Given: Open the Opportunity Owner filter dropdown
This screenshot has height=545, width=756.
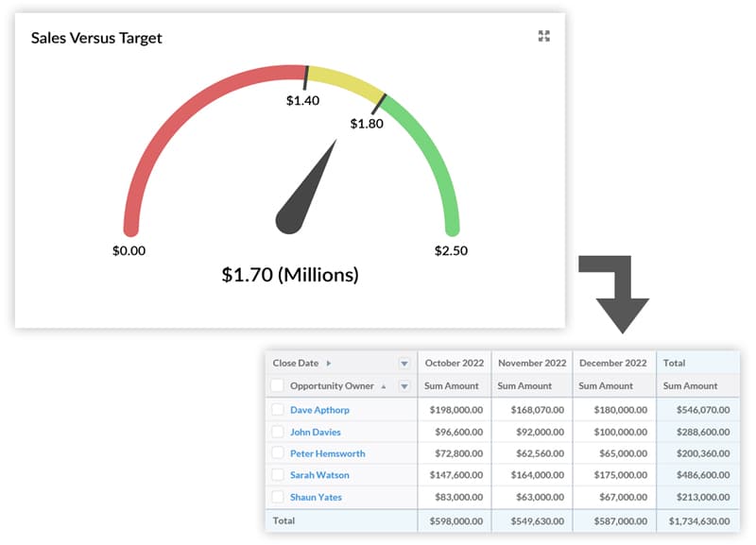Looking at the screenshot, I should (x=404, y=384).
